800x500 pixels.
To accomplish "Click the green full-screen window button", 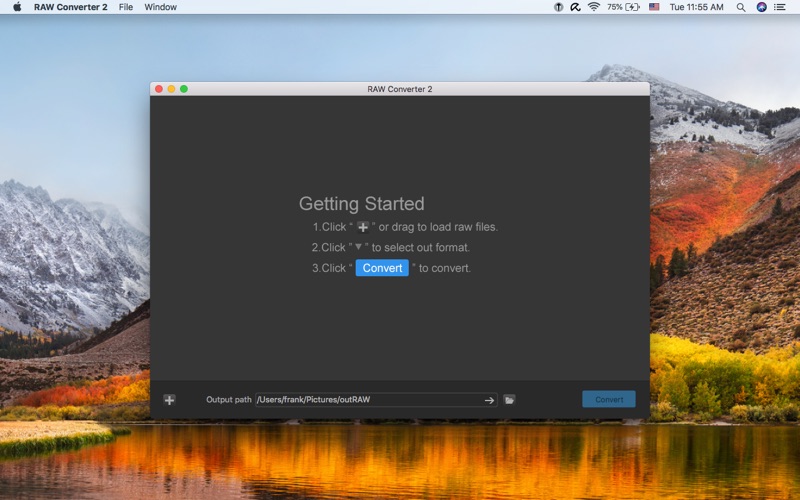I will [184, 89].
